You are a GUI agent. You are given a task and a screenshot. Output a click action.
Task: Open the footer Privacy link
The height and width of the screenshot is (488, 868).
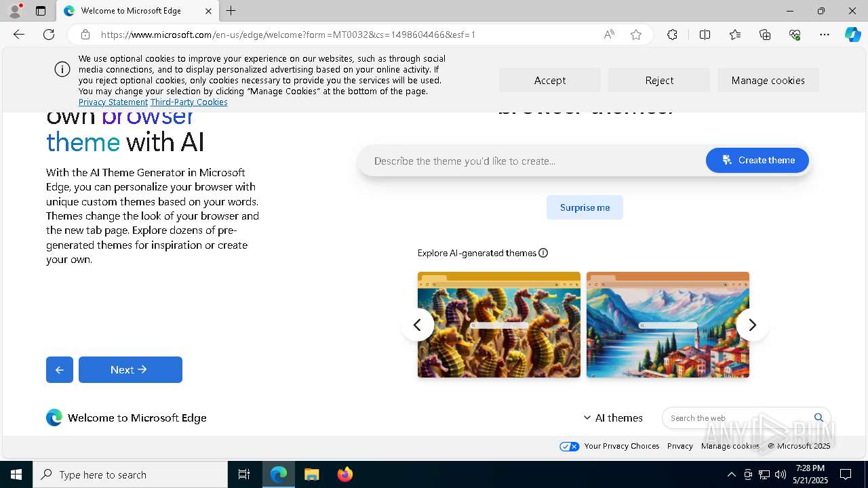click(x=680, y=446)
